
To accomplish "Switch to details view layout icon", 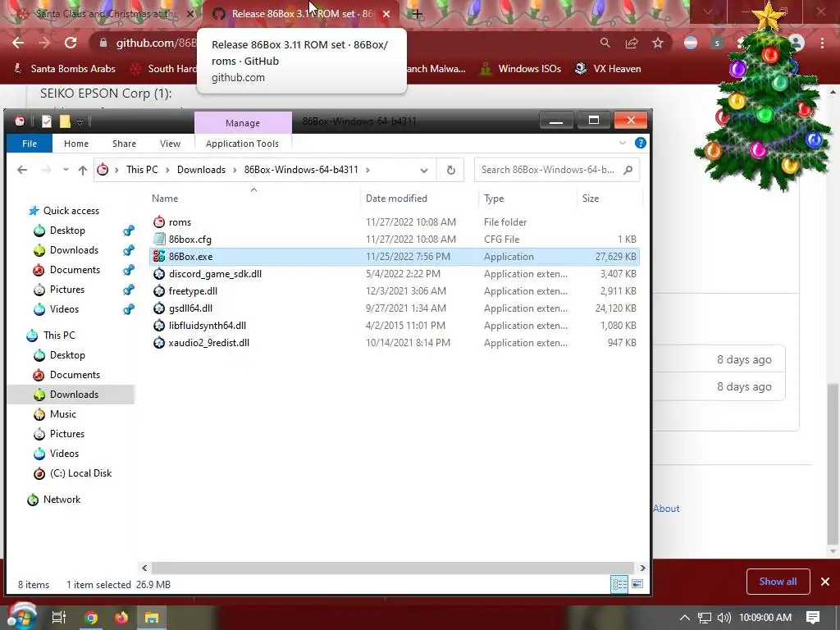I will point(619,584).
